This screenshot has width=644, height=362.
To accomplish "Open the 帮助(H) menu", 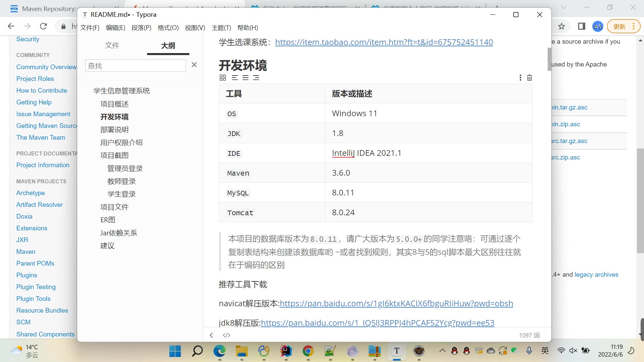I will (248, 28).
